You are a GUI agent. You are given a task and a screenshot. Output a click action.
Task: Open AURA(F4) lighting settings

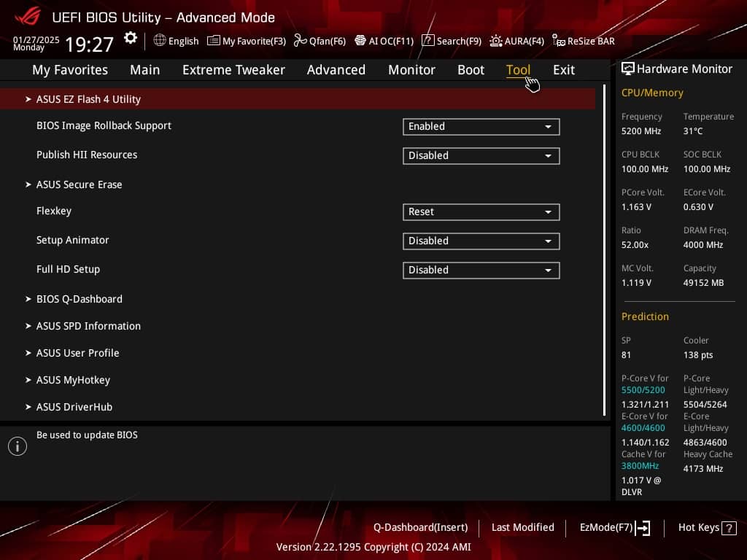point(517,41)
